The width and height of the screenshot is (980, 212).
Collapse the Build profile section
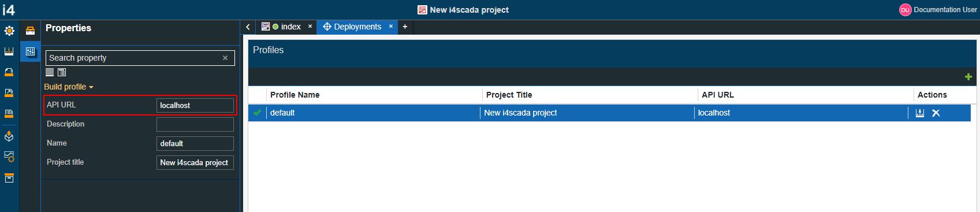[69, 87]
